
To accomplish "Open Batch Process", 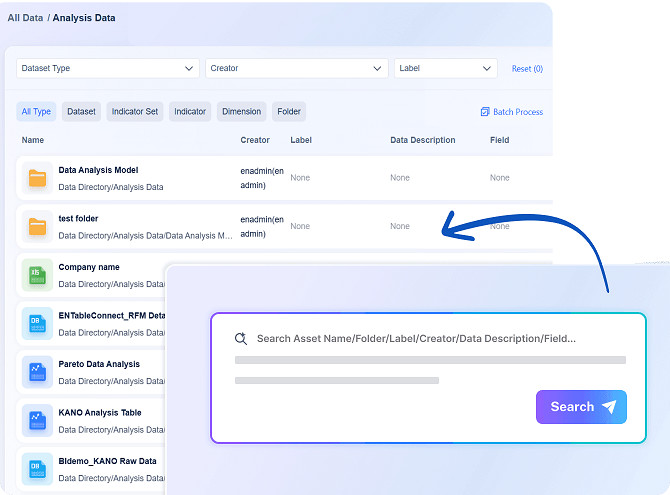I will (511, 112).
